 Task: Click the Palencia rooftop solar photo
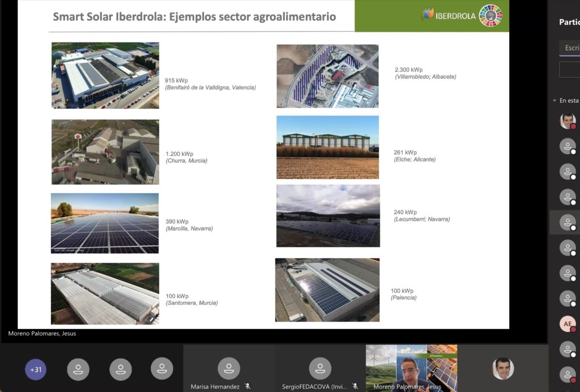[327, 290]
